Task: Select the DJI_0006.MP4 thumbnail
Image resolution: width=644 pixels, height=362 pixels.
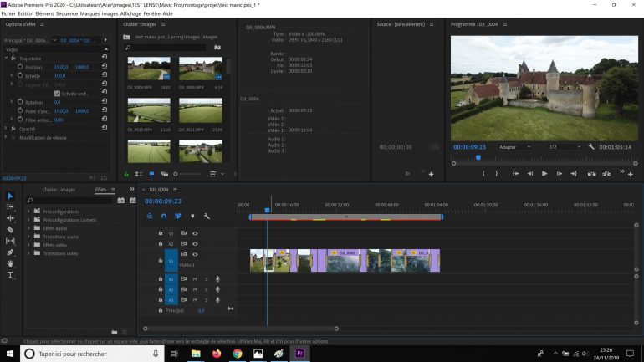Action: [200, 69]
